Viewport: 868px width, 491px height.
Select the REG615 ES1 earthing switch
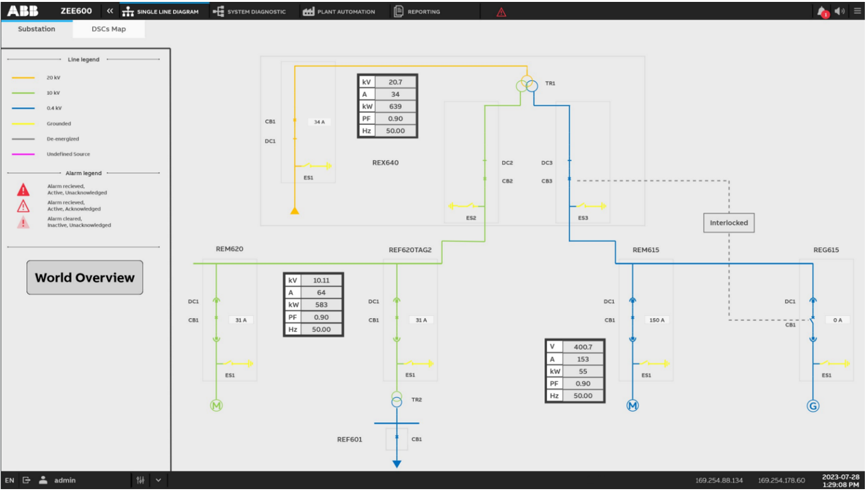[831, 364]
